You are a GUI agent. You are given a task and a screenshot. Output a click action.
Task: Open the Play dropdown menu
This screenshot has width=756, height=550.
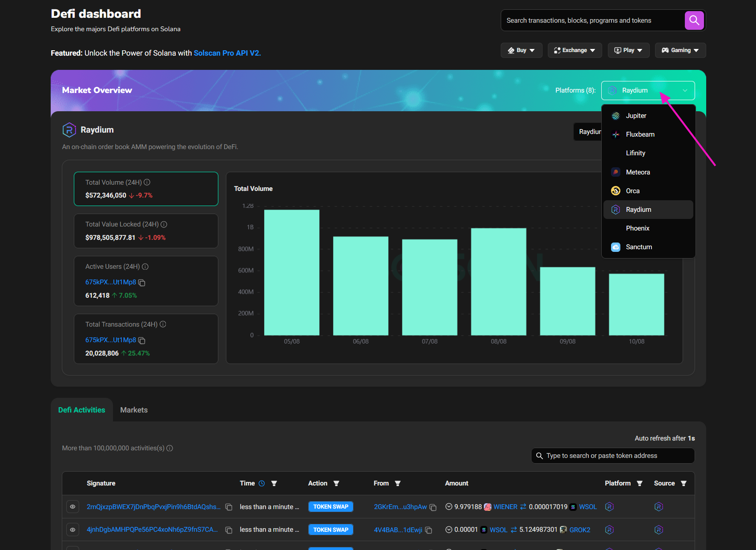coord(628,50)
